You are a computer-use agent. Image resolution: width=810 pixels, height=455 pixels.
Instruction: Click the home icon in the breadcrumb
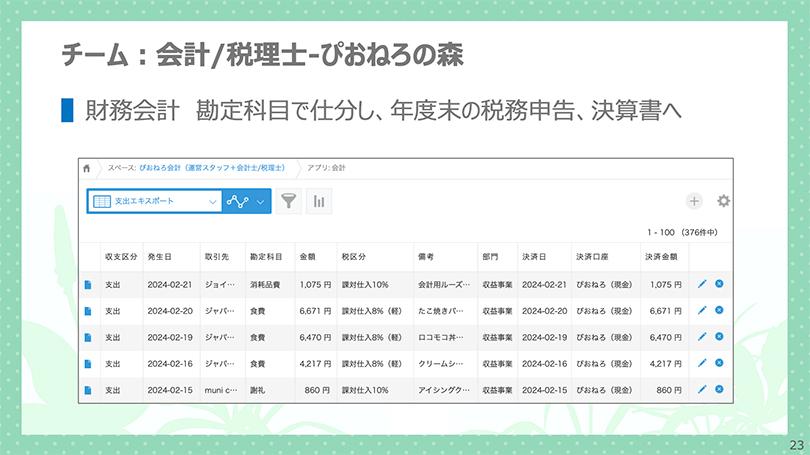88,168
